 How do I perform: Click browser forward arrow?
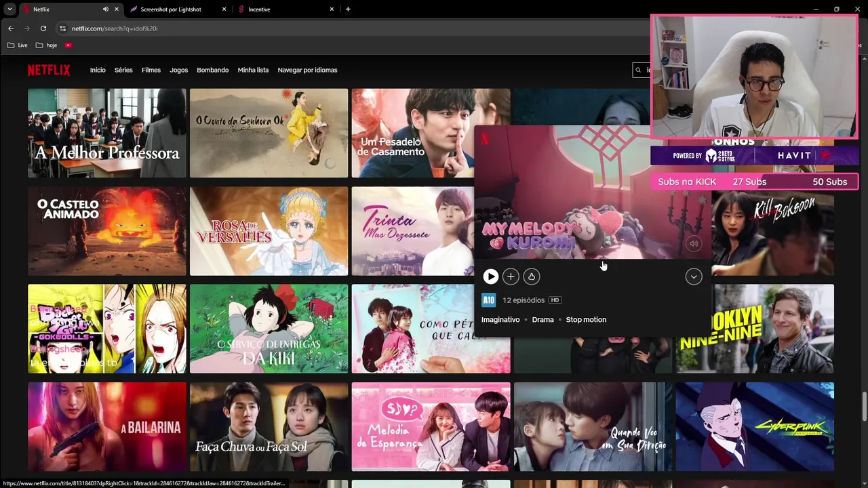click(27, 28)
